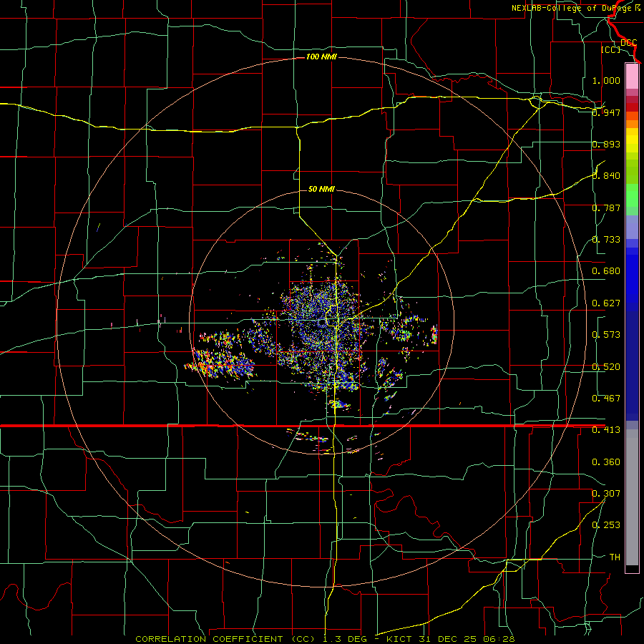This screenshot has height=644, width=644.
Task: Click the [CC] units label
Action: [x=610, y=49]
